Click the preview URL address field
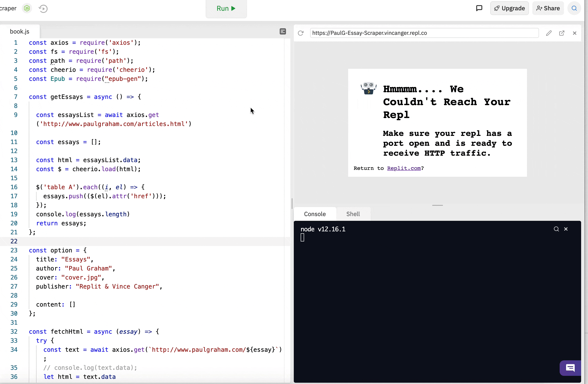This screenshot has width=588, height=384. coord(424,33)
